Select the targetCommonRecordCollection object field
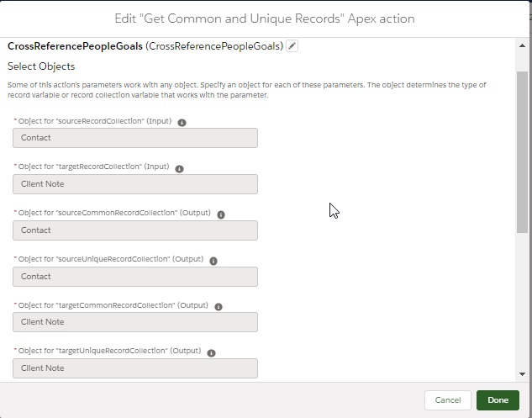 tap(135, 322)
